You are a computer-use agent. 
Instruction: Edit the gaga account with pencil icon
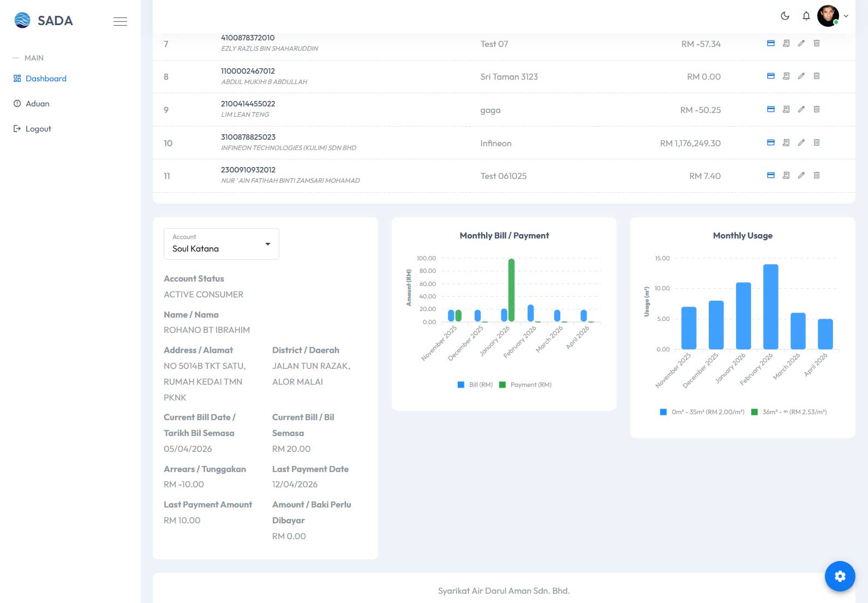(x=801, y=109)
